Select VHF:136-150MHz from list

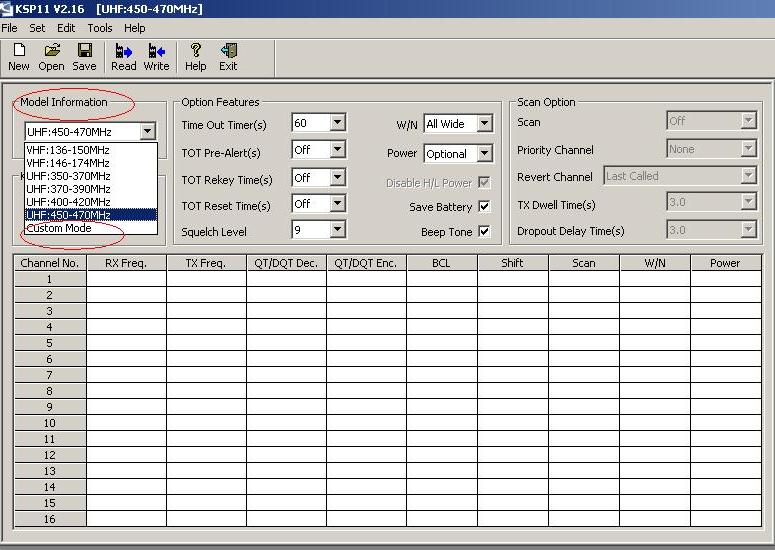91,150
